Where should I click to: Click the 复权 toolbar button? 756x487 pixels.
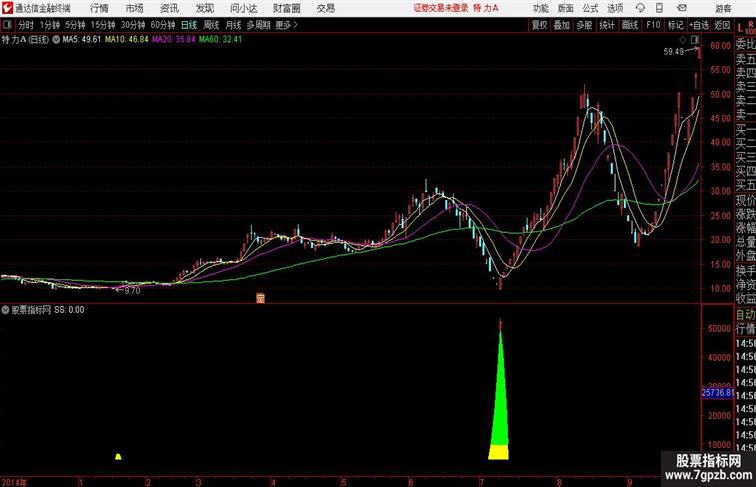coord(540,25)
